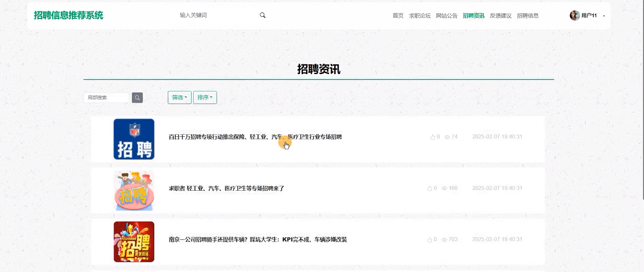
Task: Click the view-count eye icon showing 74
Action: (447, 137)
